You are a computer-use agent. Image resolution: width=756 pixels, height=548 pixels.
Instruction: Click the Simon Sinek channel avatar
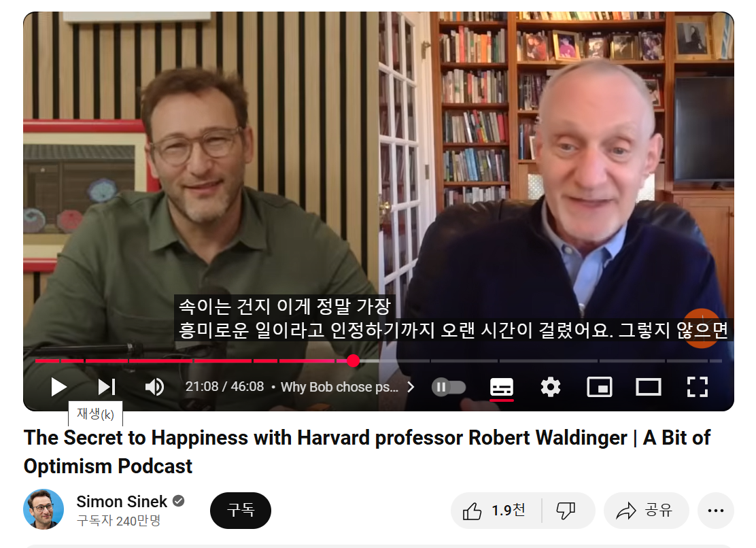pos(44,509)
